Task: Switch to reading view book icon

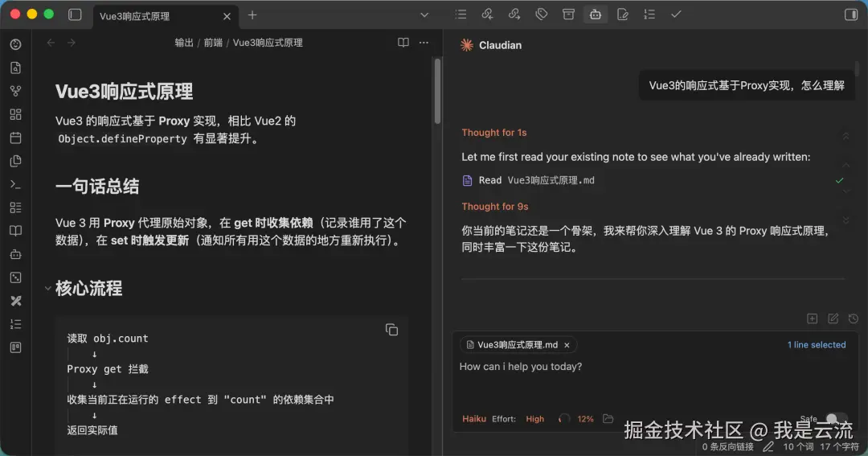Action: [x=403, y=43]
